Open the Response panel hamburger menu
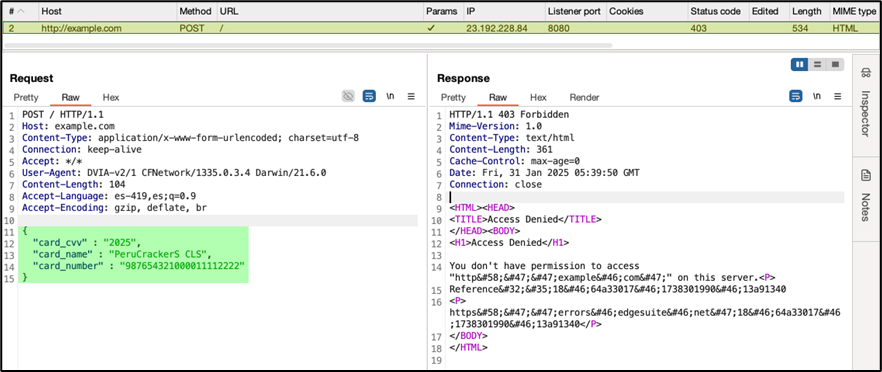This screenshot has width=882, height=372. [x=838, y=96]
